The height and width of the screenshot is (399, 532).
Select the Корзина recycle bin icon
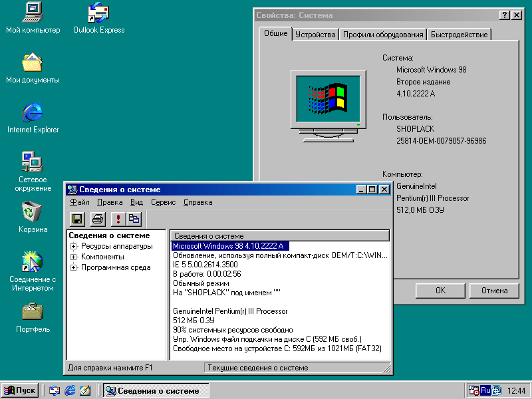click(x=33, y=217)
